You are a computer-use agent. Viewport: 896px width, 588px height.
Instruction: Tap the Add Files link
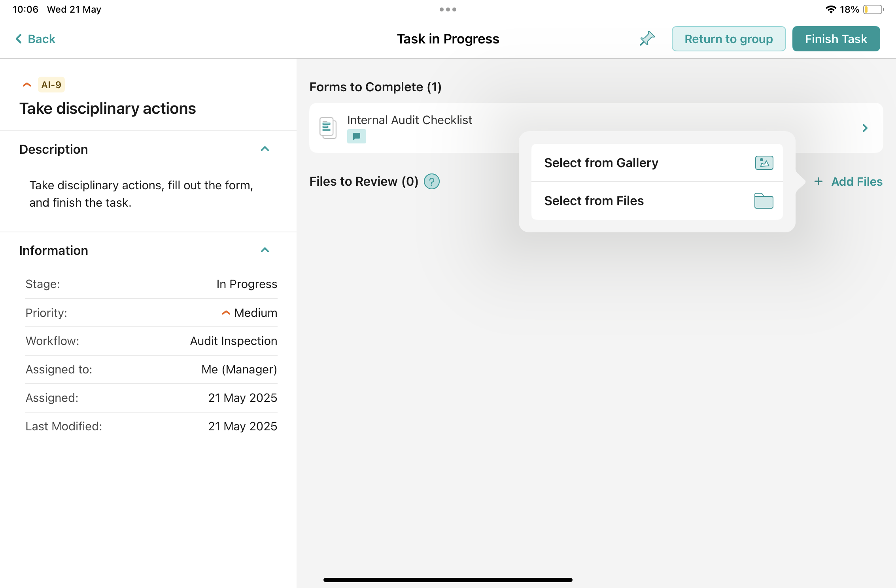pos(856,182)
